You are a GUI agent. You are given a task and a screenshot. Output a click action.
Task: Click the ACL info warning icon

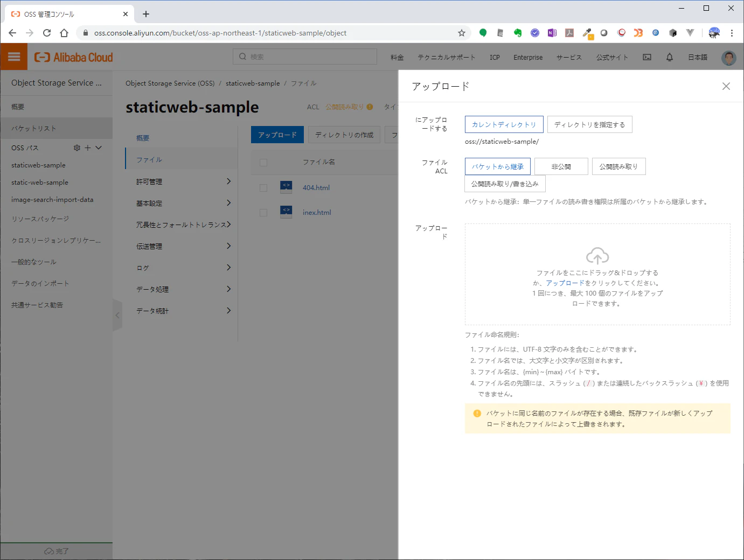(x=370, y=107)
